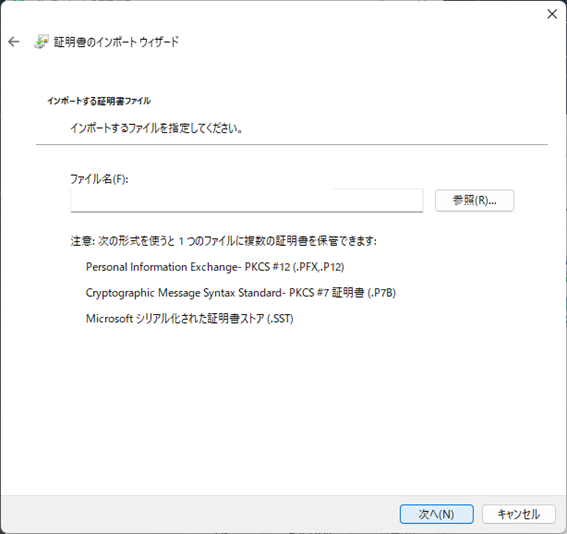Dismiss wizard with キャンセル button

519,514
